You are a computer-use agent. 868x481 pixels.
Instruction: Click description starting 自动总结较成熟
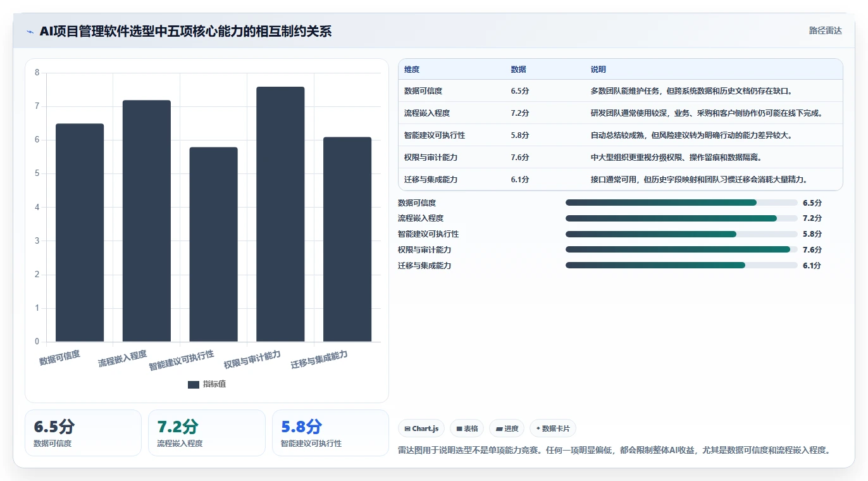[692, 135]
